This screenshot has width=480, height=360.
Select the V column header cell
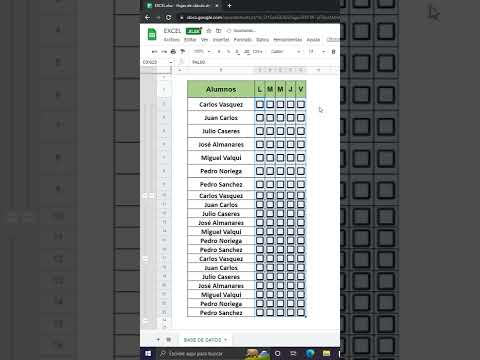(x=301, y=89)
